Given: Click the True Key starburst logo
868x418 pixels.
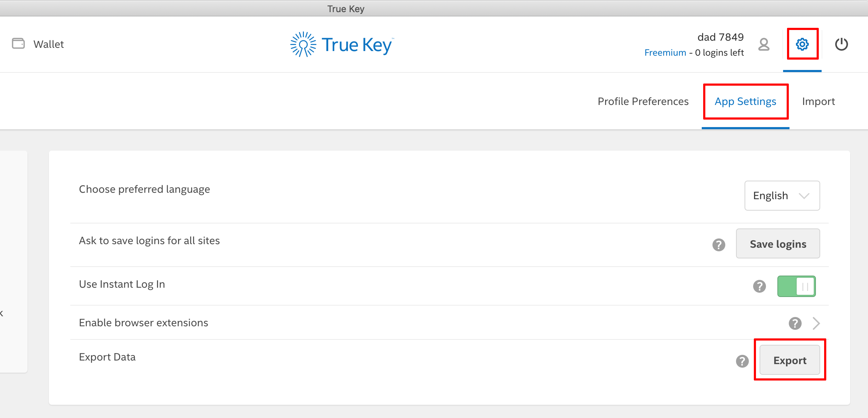Looking at the screenshot, I should tap(303, 44).
